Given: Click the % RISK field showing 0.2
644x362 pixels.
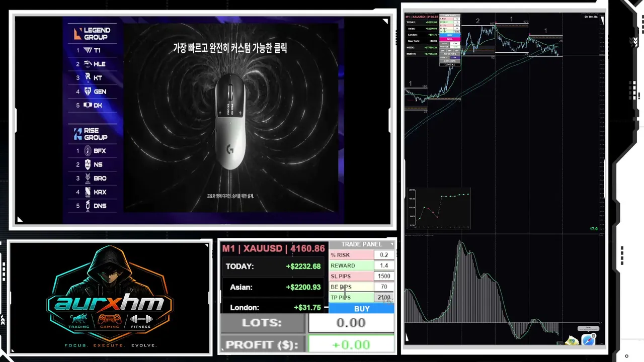Looking at the screenshot, I should (x=384, y=255).
